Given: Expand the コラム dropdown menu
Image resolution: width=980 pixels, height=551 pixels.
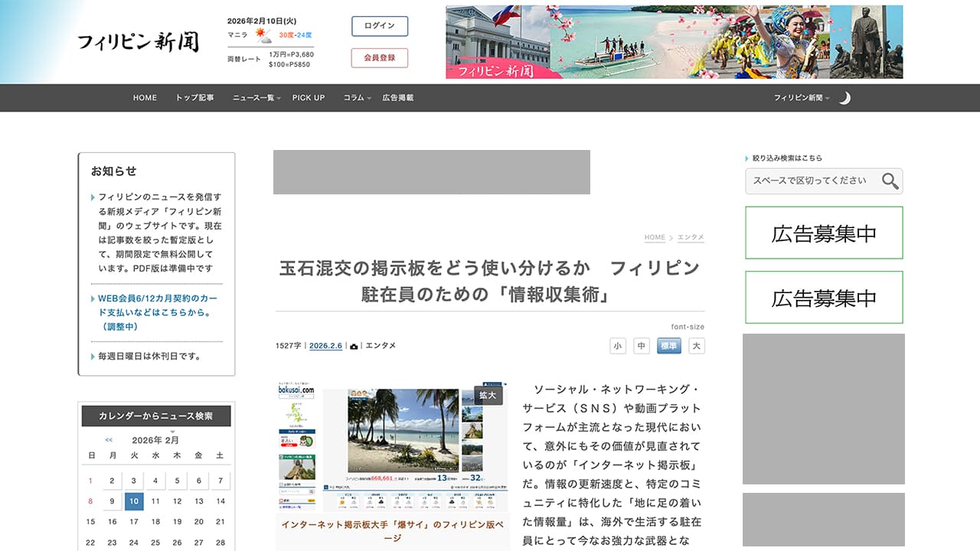Looking at the screenshot, I should [357, 98].
